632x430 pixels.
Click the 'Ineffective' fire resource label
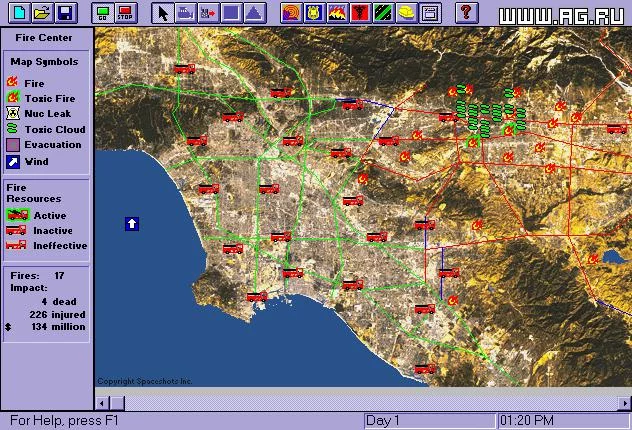coord(60,245)
